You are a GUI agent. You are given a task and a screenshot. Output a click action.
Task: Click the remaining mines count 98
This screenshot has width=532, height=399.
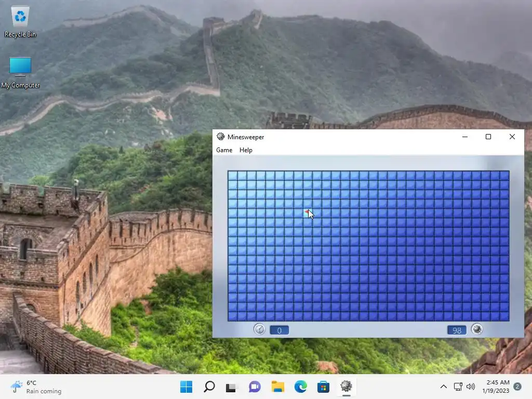point(457,330)
